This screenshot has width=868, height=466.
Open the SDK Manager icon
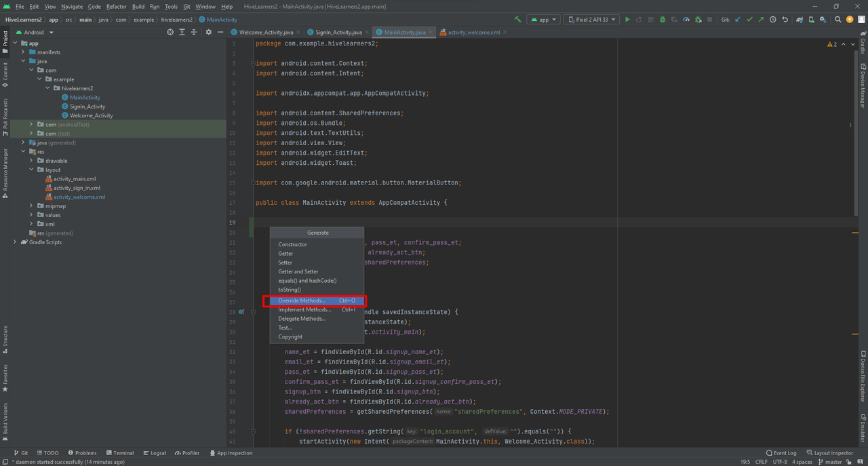tap(824, 20)
